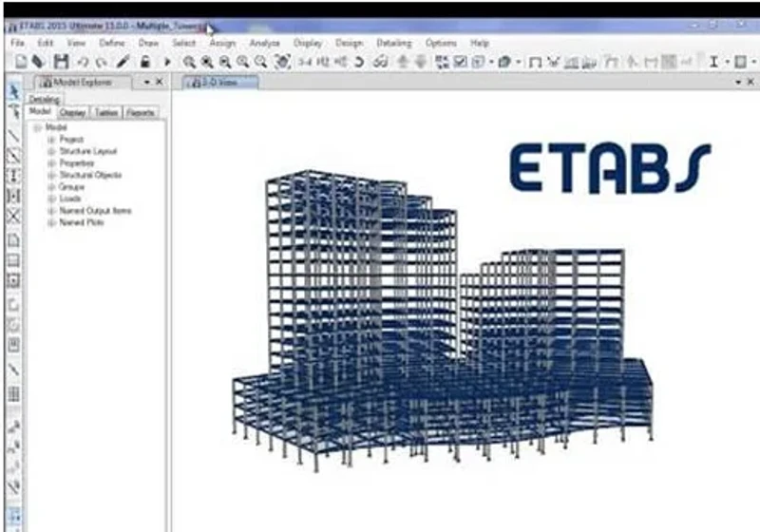
Task: Select the draw column I-beam tool
Action: [13, 176]
